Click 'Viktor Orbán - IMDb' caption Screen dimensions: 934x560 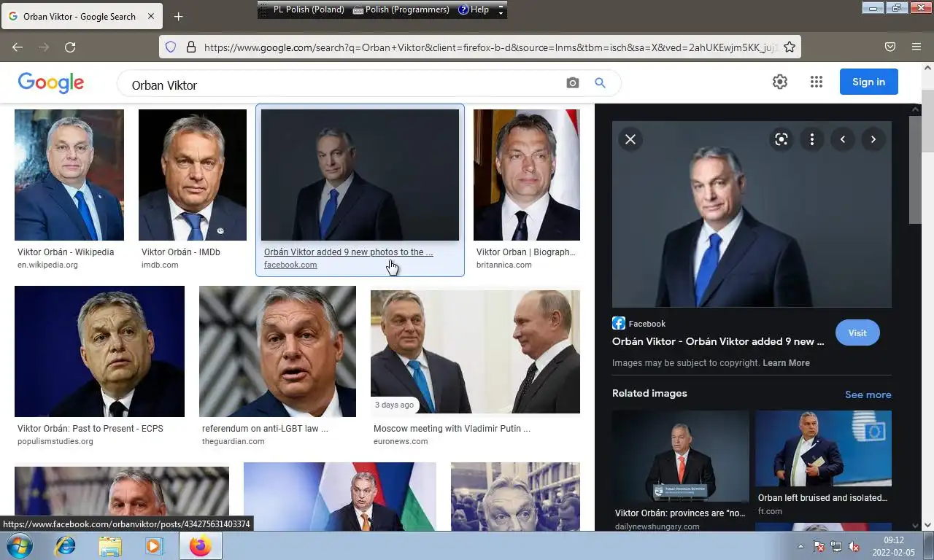(181, 252)
